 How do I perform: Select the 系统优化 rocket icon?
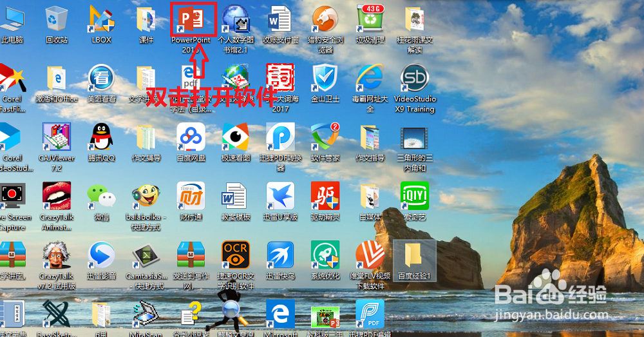(325, 255)
